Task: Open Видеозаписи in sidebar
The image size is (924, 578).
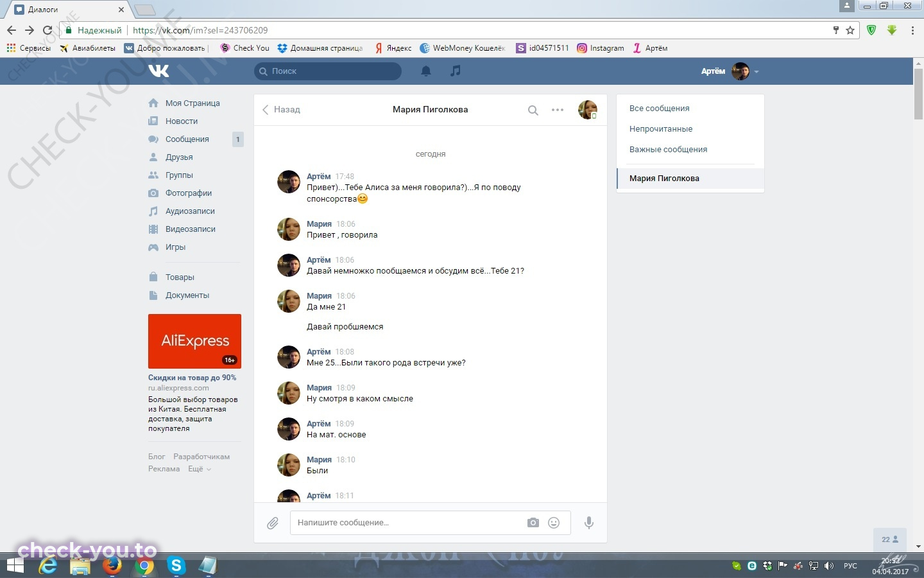Action: pos(191,229)
